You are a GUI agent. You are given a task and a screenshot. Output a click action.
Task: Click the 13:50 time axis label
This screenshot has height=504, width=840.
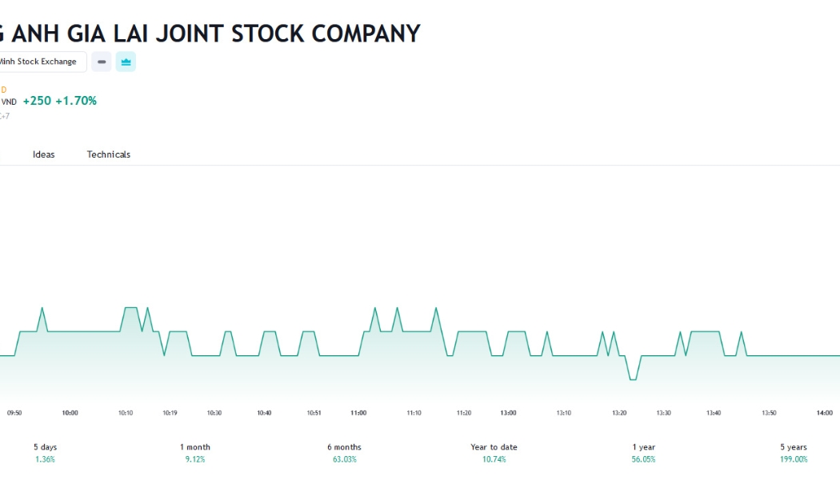pyautogui.click(x=769, y=413)
